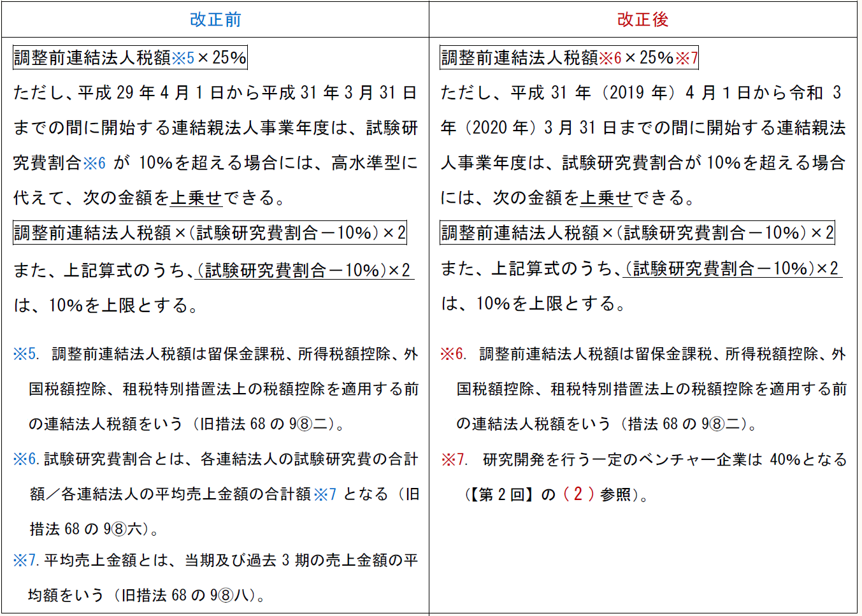Click red ※6 marker in boxed 25% formula
This screenshot has height=616, width=862.
[610, 58]
